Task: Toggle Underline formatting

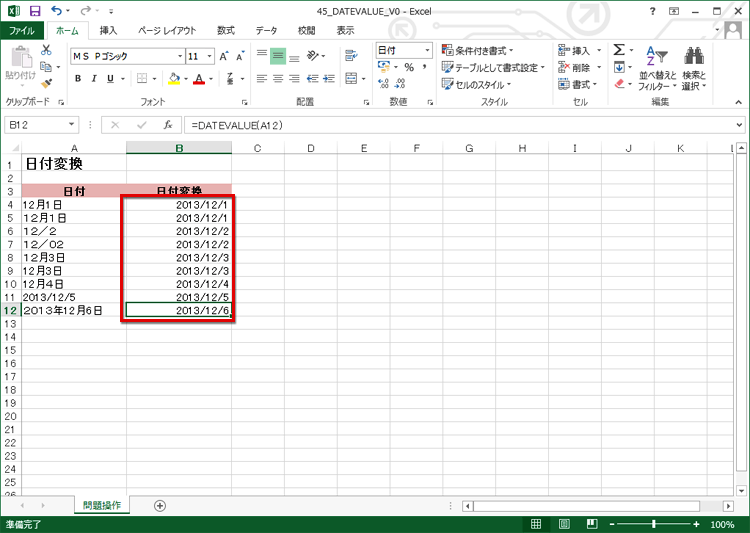Action: click(110, 78)
